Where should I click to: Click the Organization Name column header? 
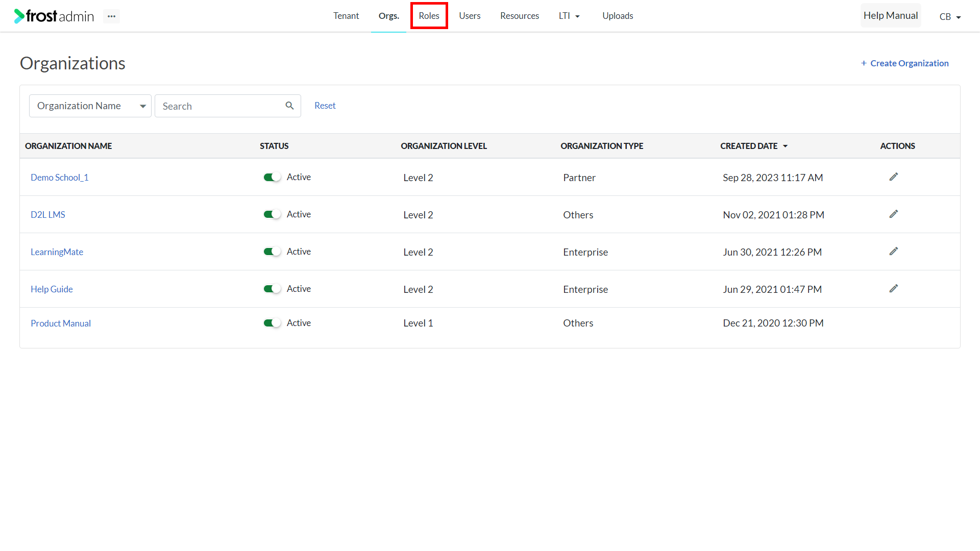[x=68, y=146]
